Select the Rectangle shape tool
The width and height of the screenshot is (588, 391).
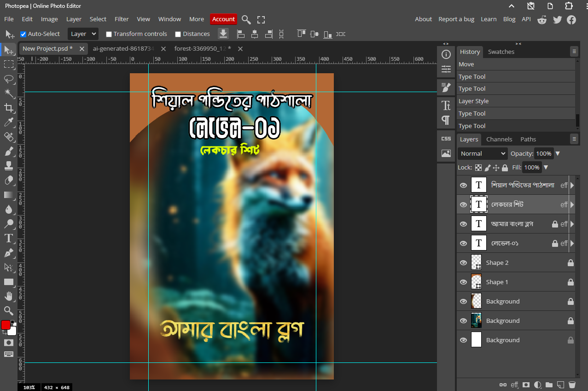9,282
